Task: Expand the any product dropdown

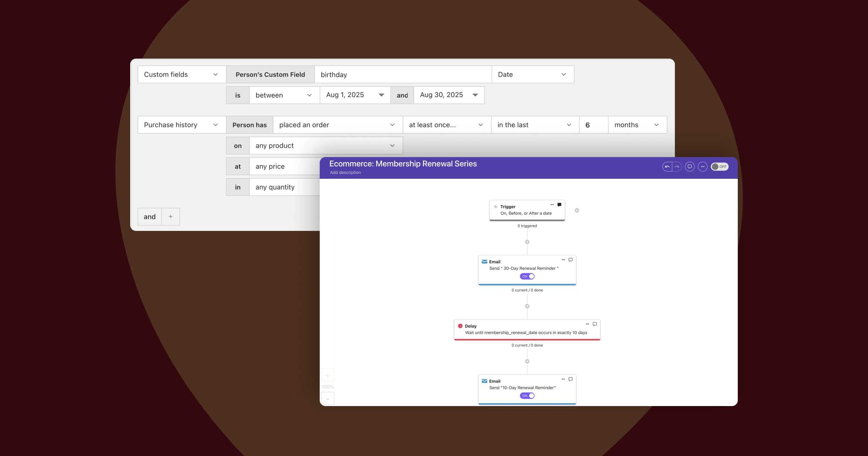Action: [325, 146]
